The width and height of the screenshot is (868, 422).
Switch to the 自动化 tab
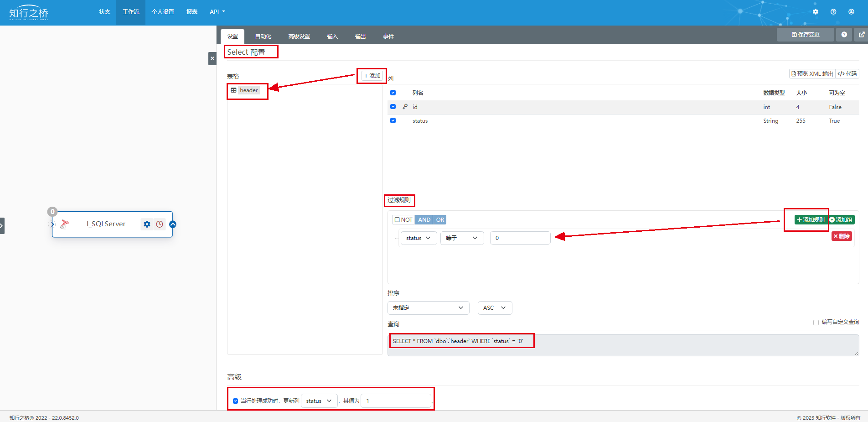click(x=263, y=36)
